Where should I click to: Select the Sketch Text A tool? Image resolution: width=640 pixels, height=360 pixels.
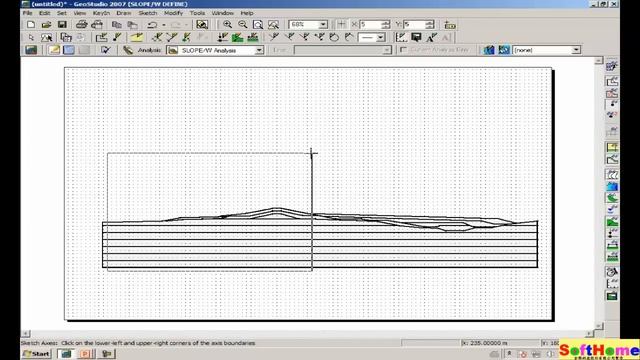click(431, 38)
